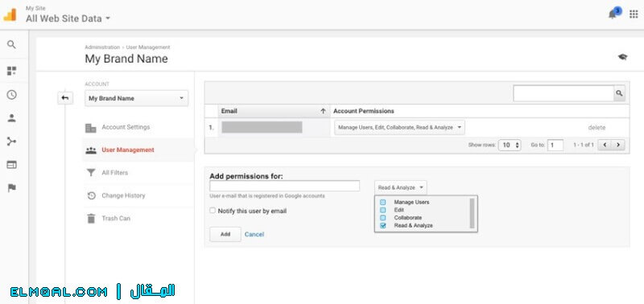Enable Notify this user by email
This screenshot has width=644, height=304.
click(x=213, y=211)
